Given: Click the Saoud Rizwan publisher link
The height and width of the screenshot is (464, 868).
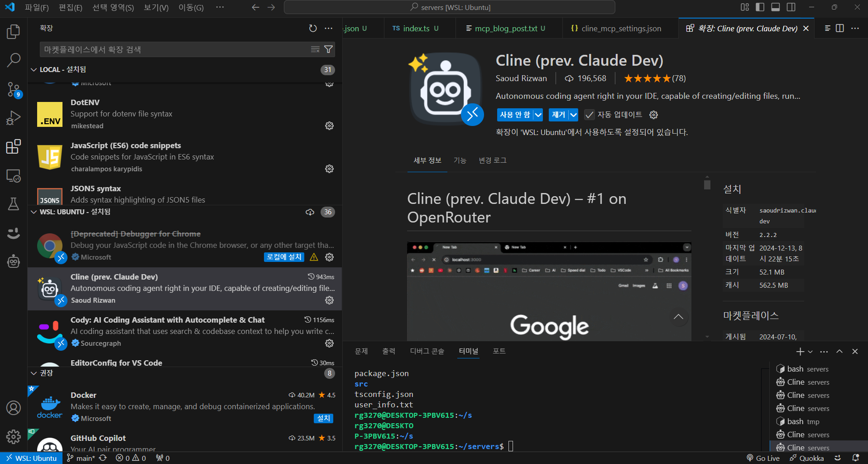Looking at the screenshot, I should [x=521, y=78].
